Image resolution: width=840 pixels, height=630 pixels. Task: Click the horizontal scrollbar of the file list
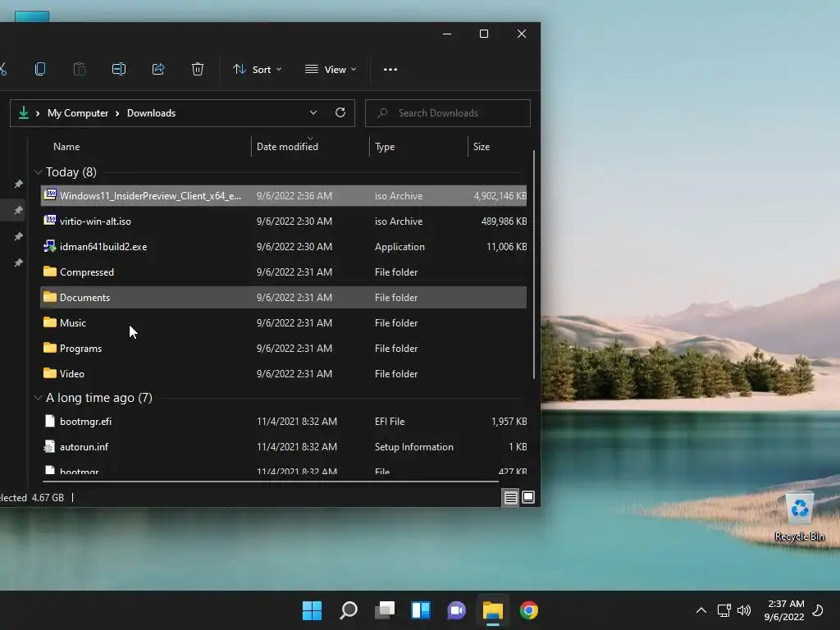point(271,481)
